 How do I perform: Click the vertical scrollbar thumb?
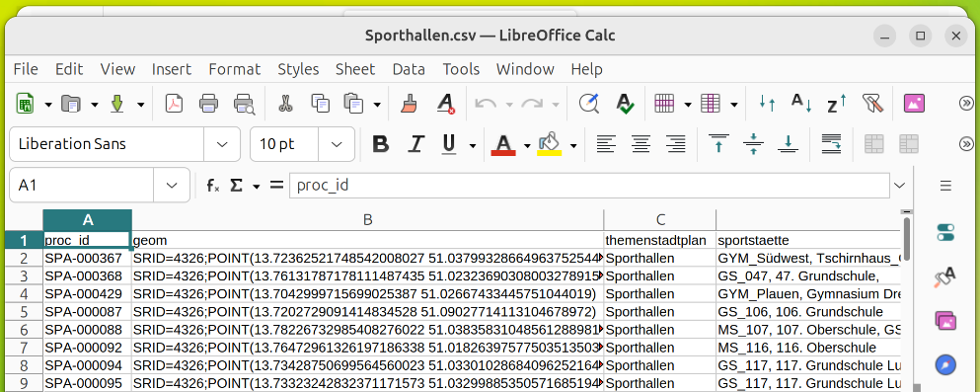pyautogui.click(x=908, y=239)
